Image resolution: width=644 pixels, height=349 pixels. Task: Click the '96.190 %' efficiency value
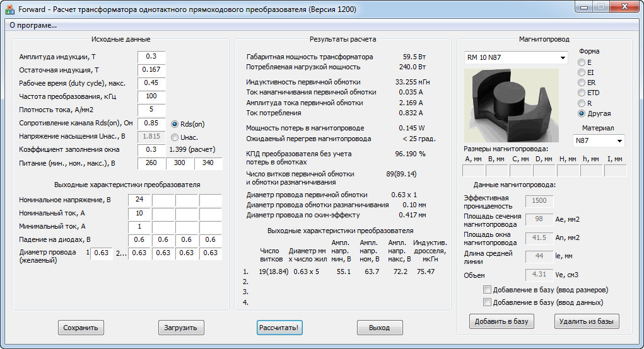tap(410, 154)
